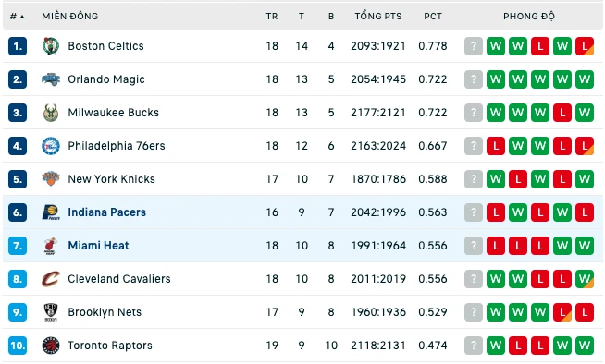Open the Indiana Pacers team link
This screenshot has width=605, height=364.
(x=107, y=212)
